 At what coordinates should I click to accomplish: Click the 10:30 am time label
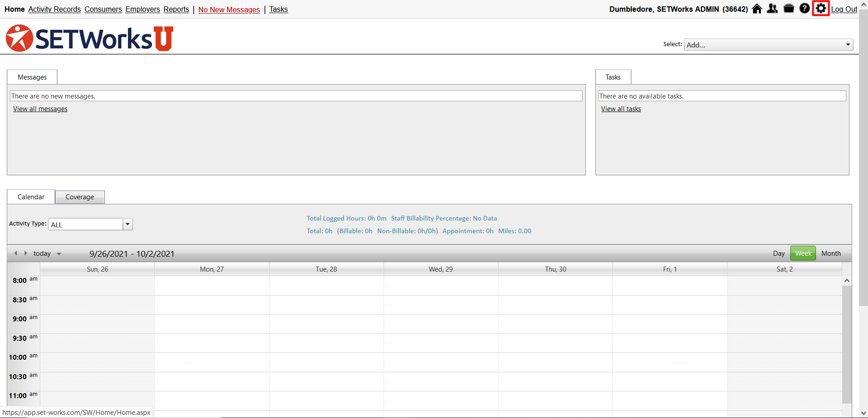[23, 376]
